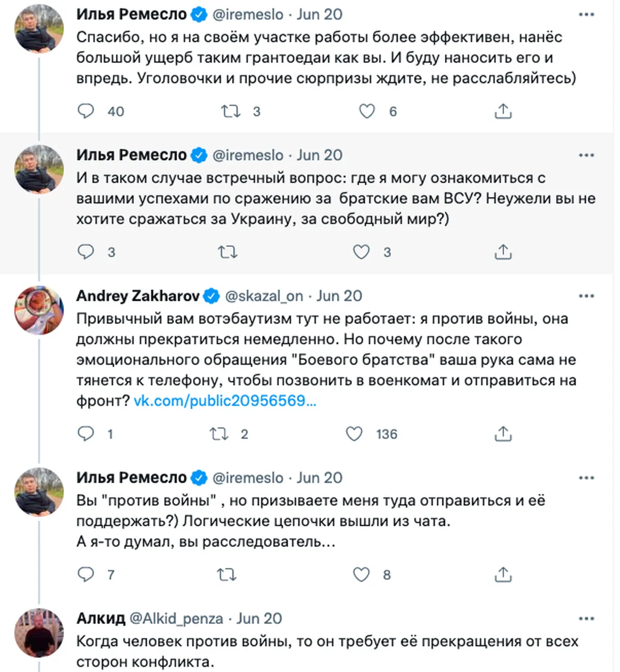Like the highlighted tweet about ВСУ
This screenshot has height=672, width=620.
[x=361, y=252]
